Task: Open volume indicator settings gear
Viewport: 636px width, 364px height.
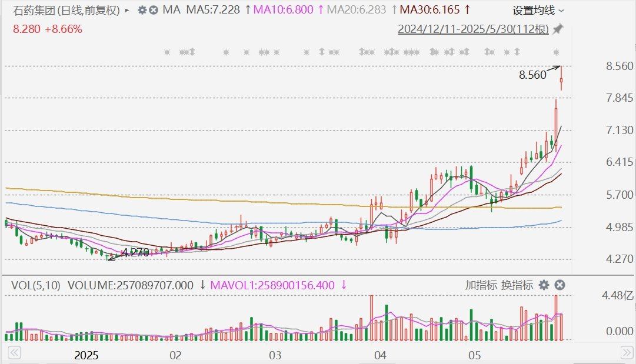Action: (x=544, y=285)
